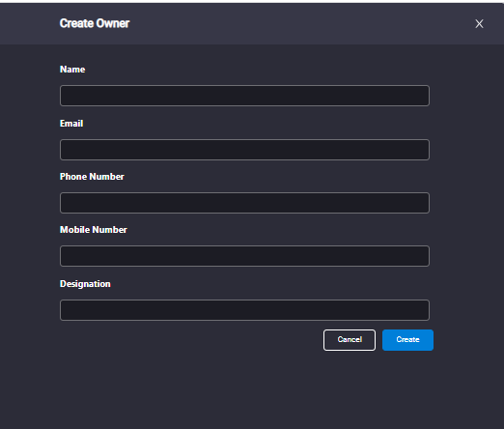Click the "Create Owner" dialog title

click(x=95, y=23)
